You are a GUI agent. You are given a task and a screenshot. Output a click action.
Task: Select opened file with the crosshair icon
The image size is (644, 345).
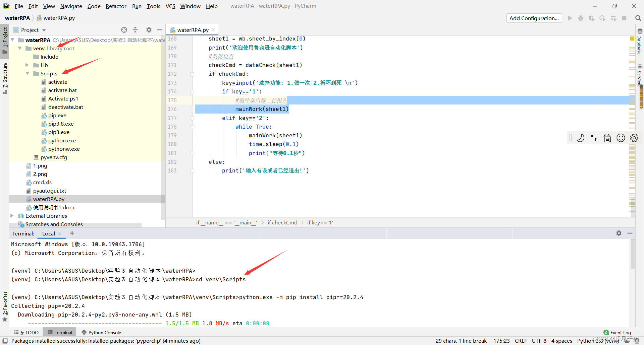click(x=124, y=30)
